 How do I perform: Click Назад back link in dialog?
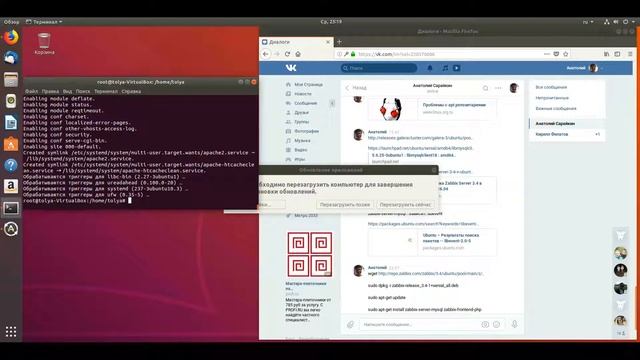point(356,88)
